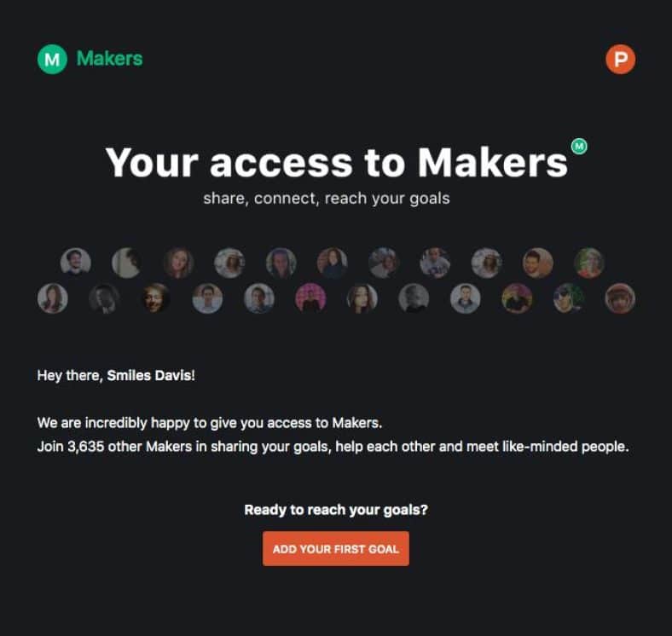Click the "share, connect, reach your goals" tagline

(327, 199)
